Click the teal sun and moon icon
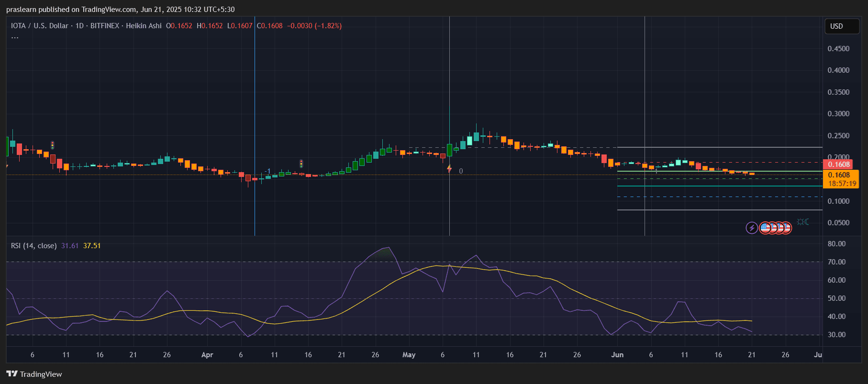This screenshot has height=384, width=868. tap(803, 222)
